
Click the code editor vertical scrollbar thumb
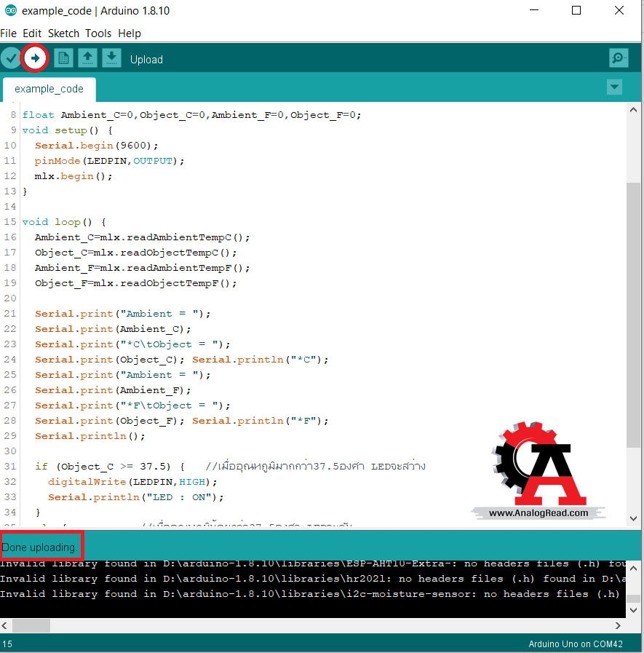pyautogui.click(x=634, y=315)
